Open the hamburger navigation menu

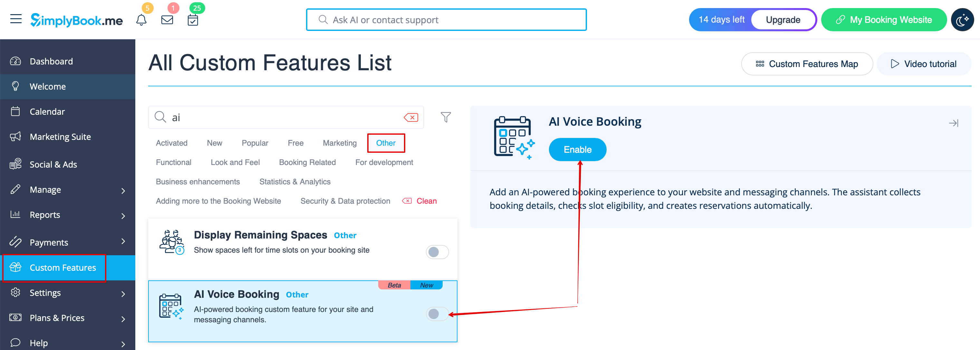click(15, 19)
